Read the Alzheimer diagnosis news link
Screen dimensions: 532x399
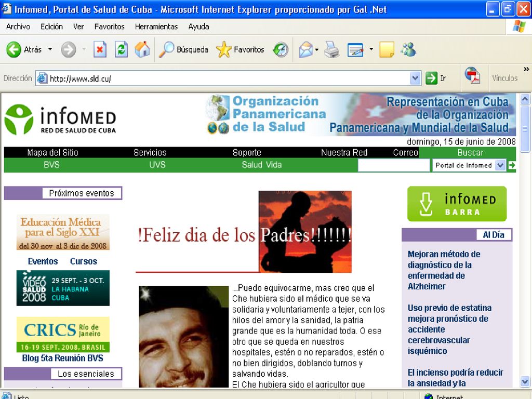pyautogui.click(x=444, y=270)
